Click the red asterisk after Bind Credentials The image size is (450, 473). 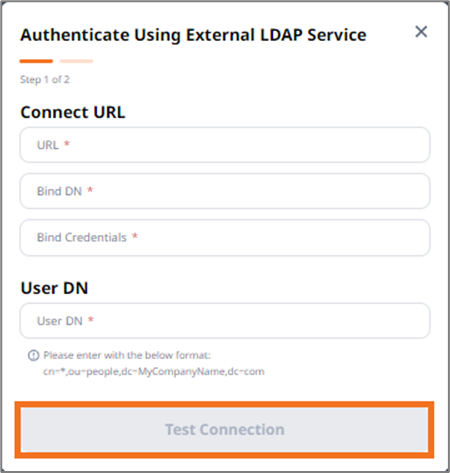(135, 236)
